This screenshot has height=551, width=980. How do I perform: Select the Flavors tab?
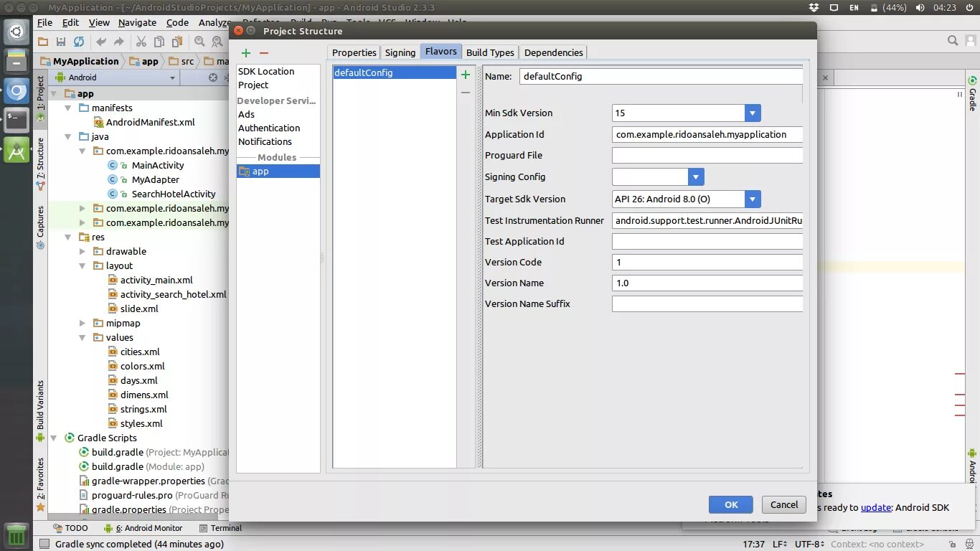[440, 52]
